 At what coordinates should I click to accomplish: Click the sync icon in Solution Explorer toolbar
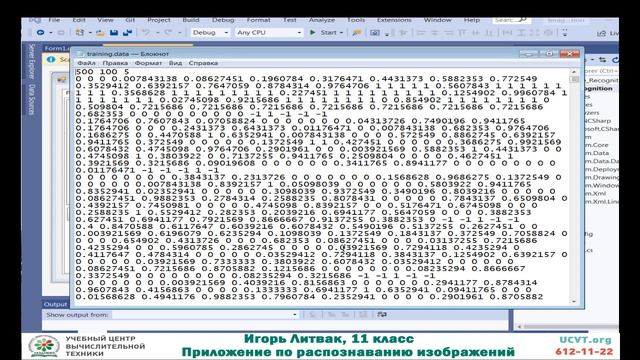pos(602,60)
